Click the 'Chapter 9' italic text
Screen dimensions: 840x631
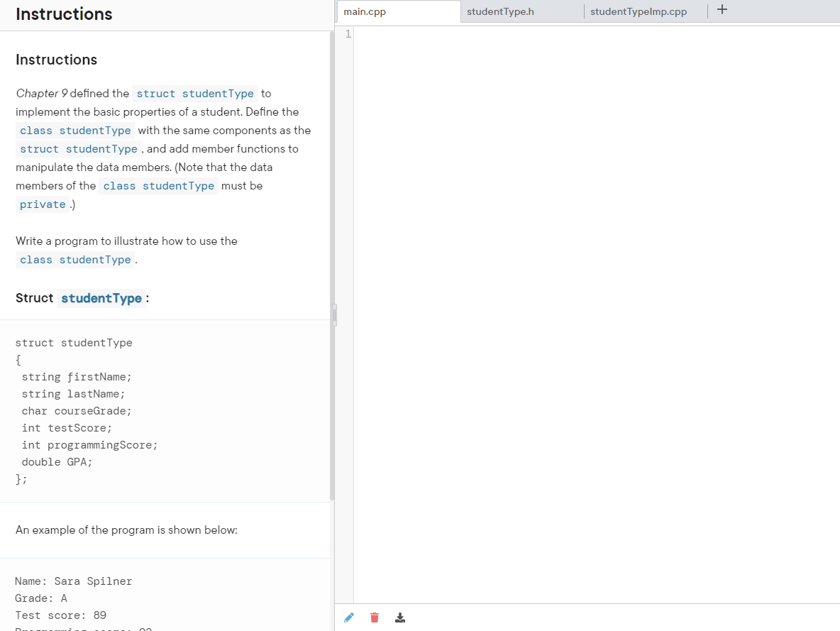click(x=39, y=93)
